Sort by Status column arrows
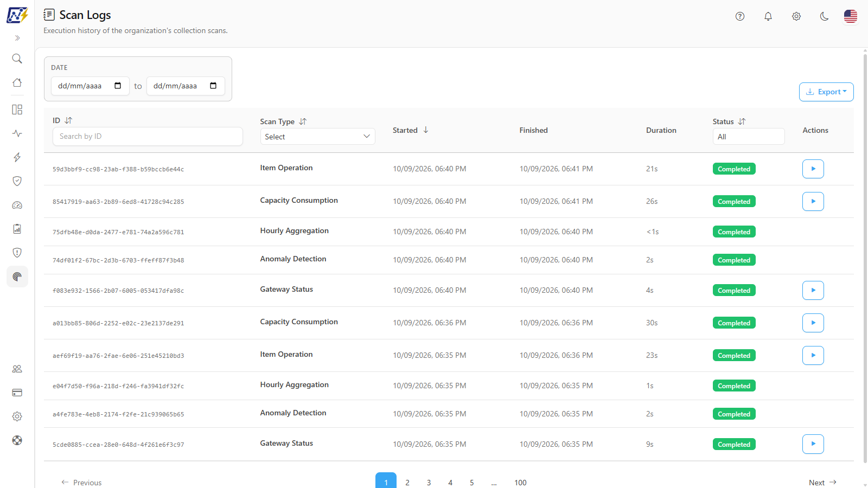The image size is (868, 488). (742, 121)
